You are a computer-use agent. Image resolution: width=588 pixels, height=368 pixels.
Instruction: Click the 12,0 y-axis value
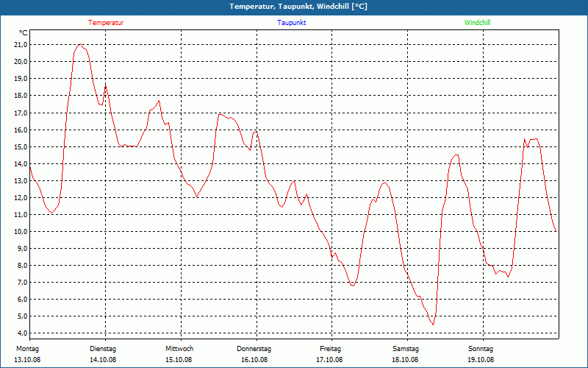(x=21, y=197)
